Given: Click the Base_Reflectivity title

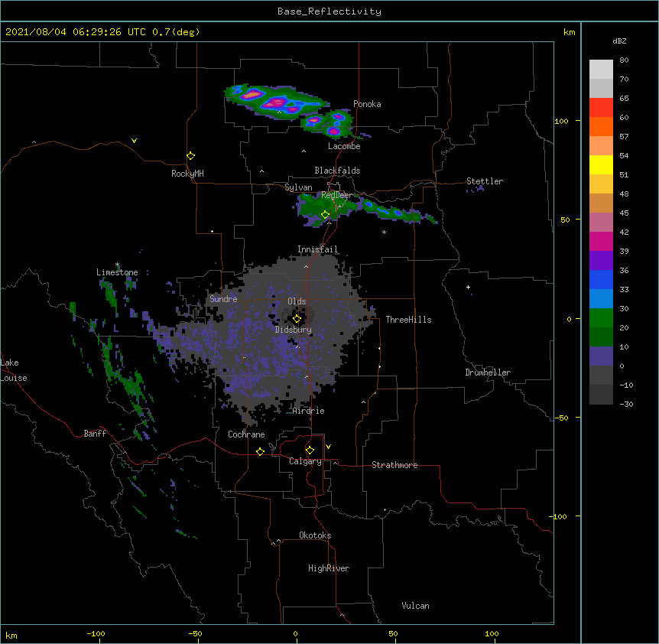Looking at the screenshot, I should pyautogui.click(x=329, y=11).
